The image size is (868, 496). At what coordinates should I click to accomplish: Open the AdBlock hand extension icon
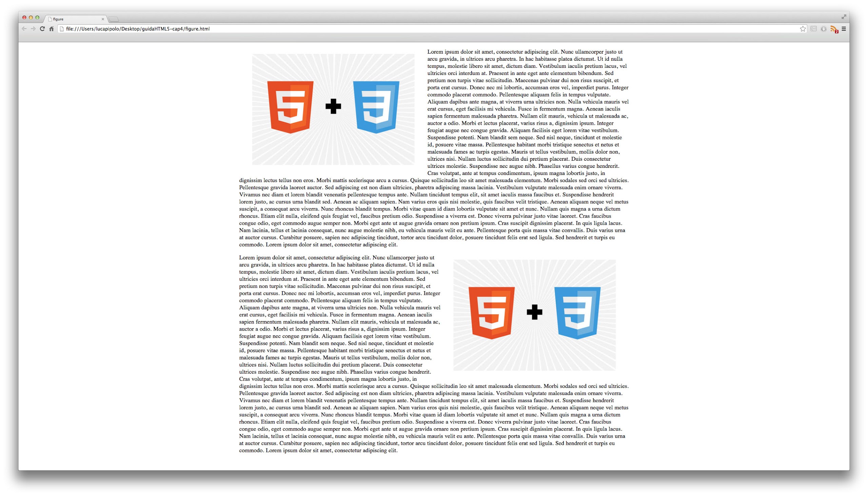coord(823,29)
